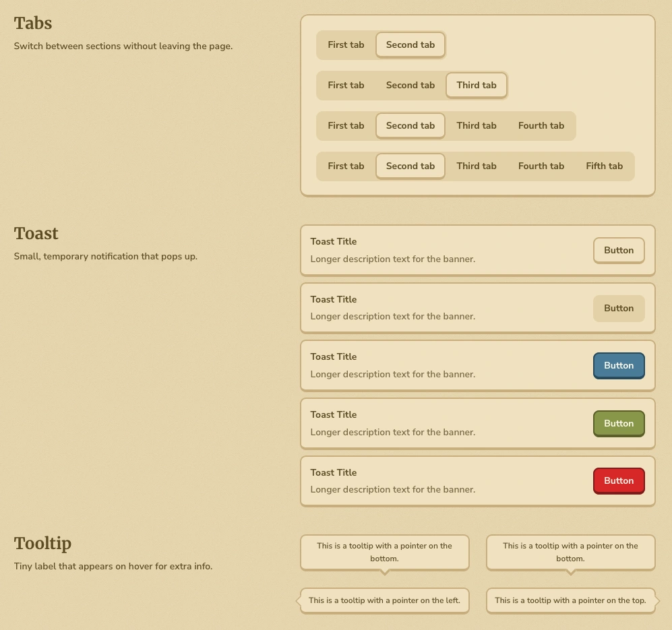Switch to First tab in the three-tab group
Image resolution: width=672 pixels, height=630 pixels.
tap(346, 86)
